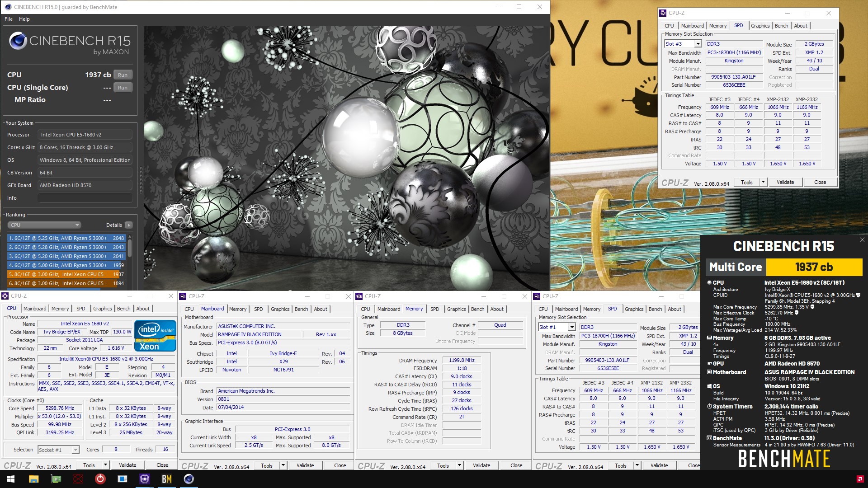Expand Tools arrow in Slot #3 SPD window
Image resolution: width=868 pixels, height=488 pixels.
764,182
